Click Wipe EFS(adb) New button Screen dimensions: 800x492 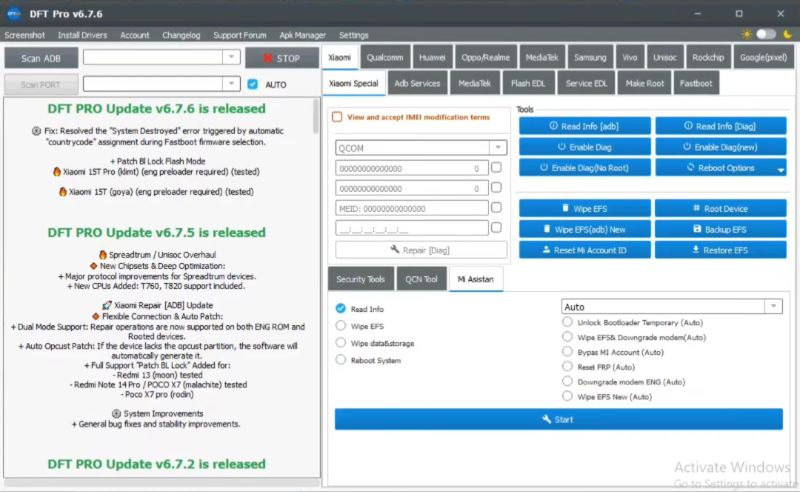pyautogui.click(x=585, y=230)
